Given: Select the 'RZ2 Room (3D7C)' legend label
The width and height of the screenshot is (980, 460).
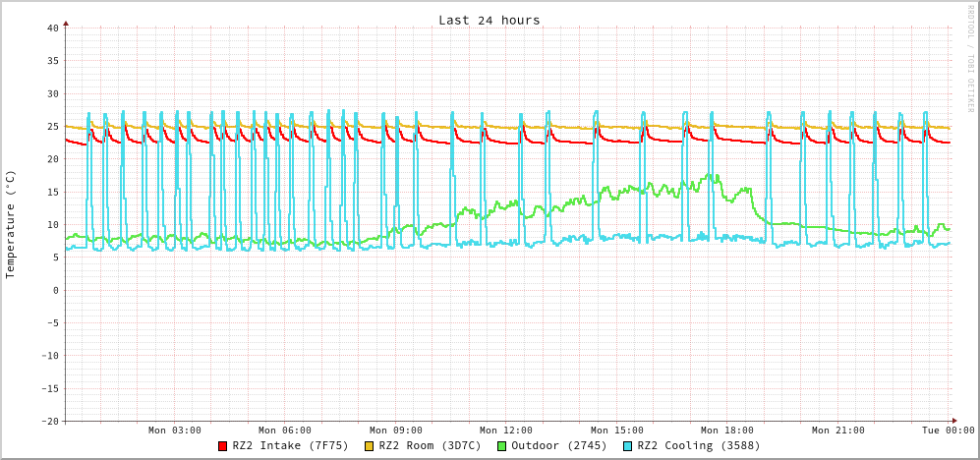Looking at the screenshot, I should (430, 445).
